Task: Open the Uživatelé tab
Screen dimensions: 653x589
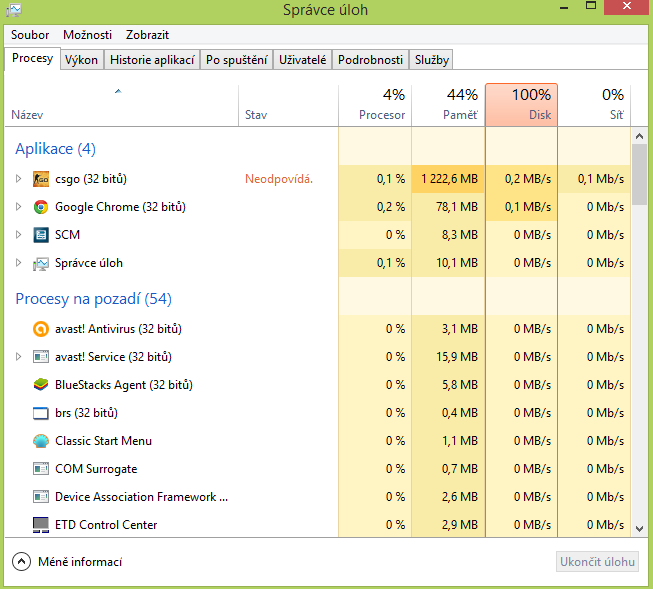Action: tap(302, 60)
